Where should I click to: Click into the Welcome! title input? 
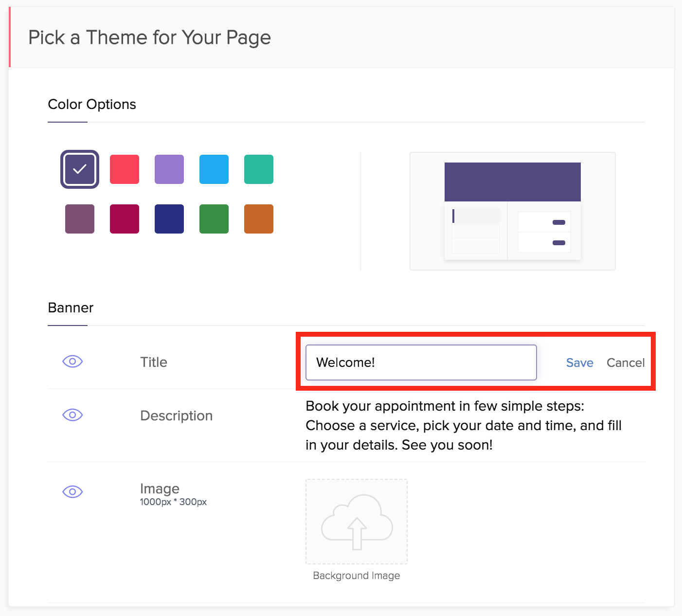421,362
